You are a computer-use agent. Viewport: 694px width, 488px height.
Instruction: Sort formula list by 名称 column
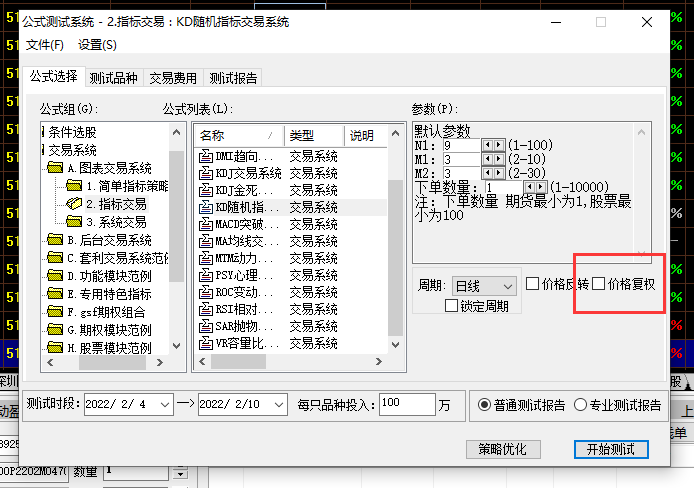pos(239,135)
